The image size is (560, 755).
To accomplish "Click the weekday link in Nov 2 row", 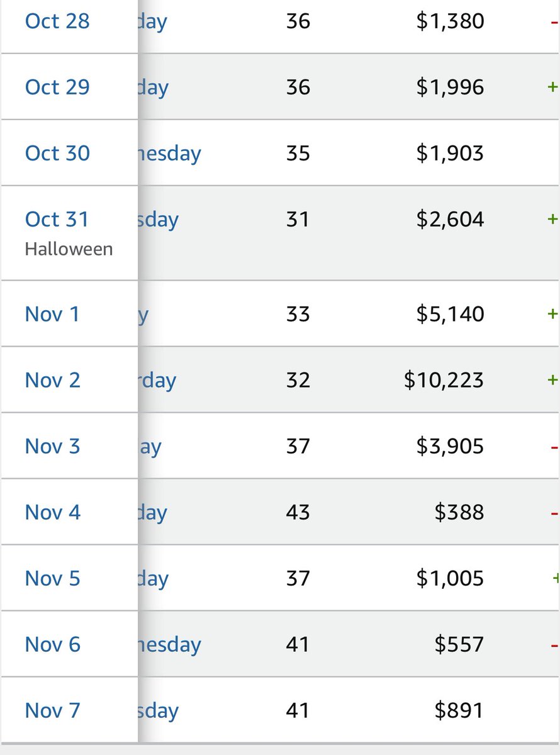I will [157, 381].
